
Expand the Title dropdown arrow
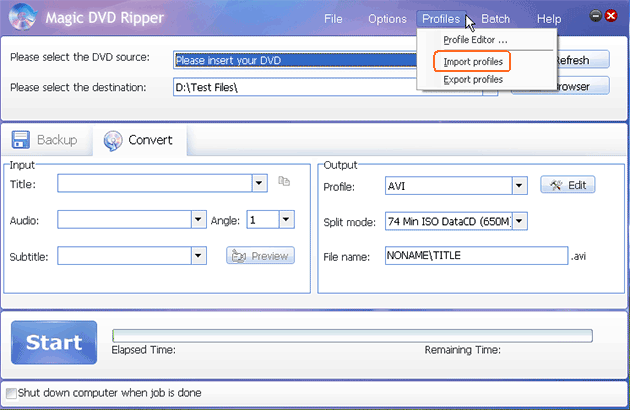(259, 183)
